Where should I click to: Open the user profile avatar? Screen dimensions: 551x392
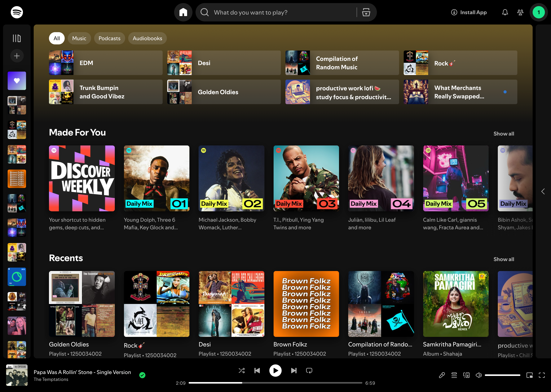coord(538,12)
